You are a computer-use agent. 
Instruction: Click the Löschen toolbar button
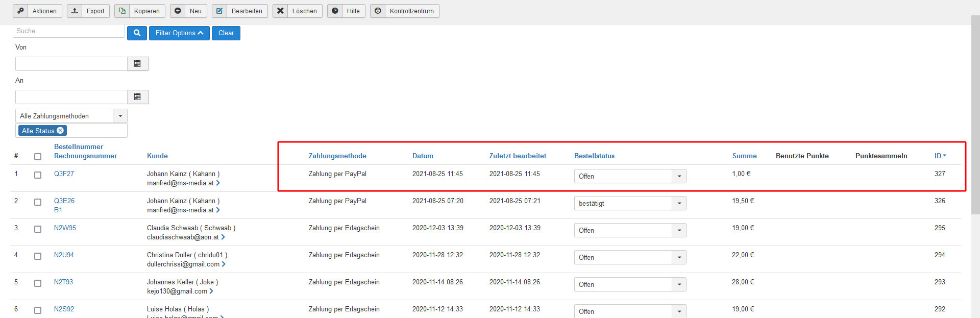coord(298,11)
